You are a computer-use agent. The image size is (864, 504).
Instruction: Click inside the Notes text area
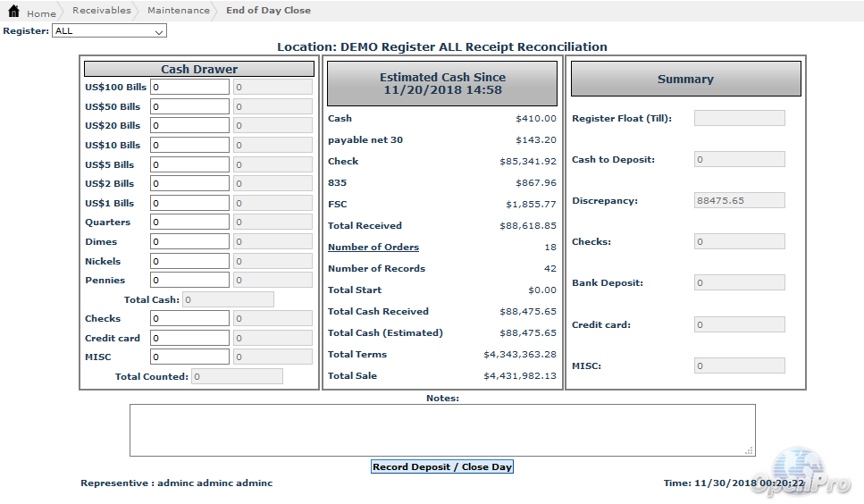coord(441,430)
